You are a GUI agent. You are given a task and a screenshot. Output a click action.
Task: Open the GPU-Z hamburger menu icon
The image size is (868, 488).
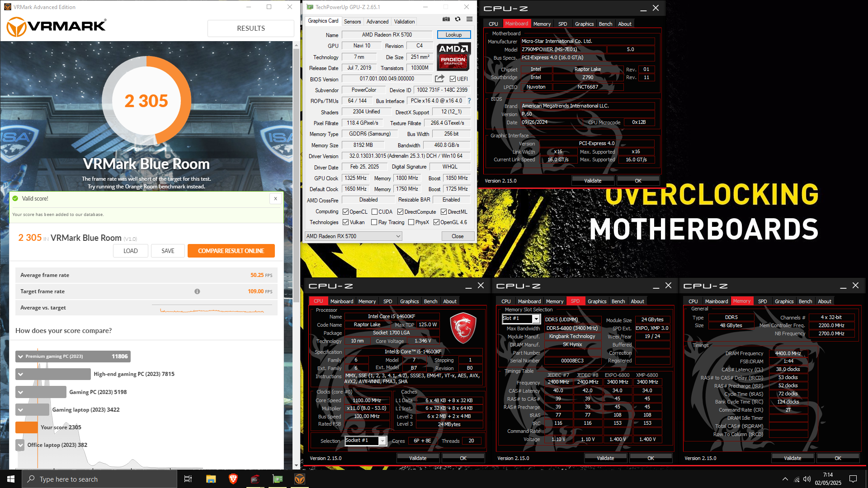[469, 19]
